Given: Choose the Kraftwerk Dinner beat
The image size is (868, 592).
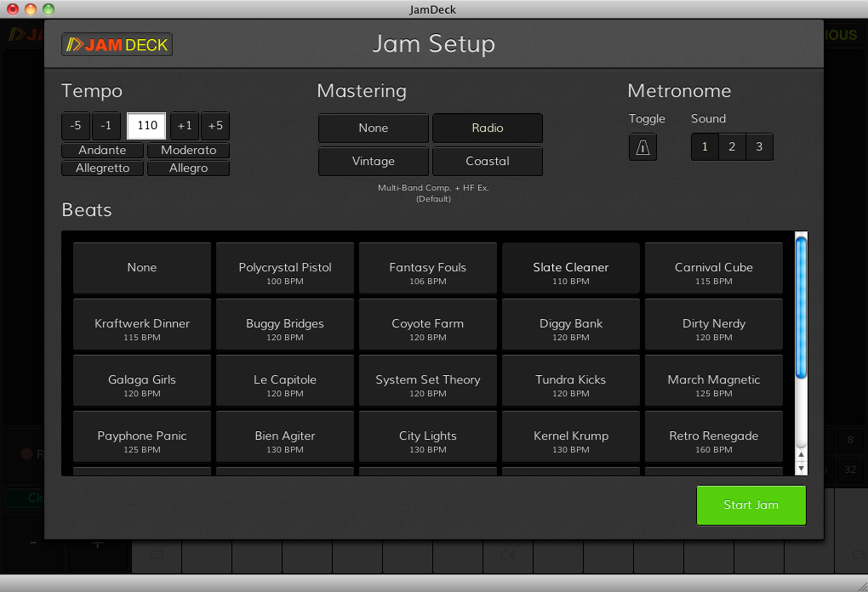Looking at the screenshot, I should tap(142, 324).
